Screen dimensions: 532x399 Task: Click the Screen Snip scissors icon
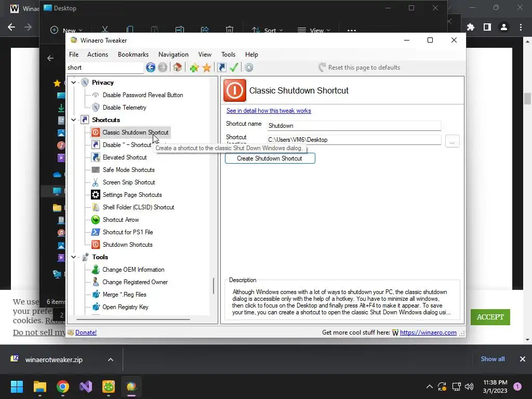pyautogui.click(x=96, y=182)
